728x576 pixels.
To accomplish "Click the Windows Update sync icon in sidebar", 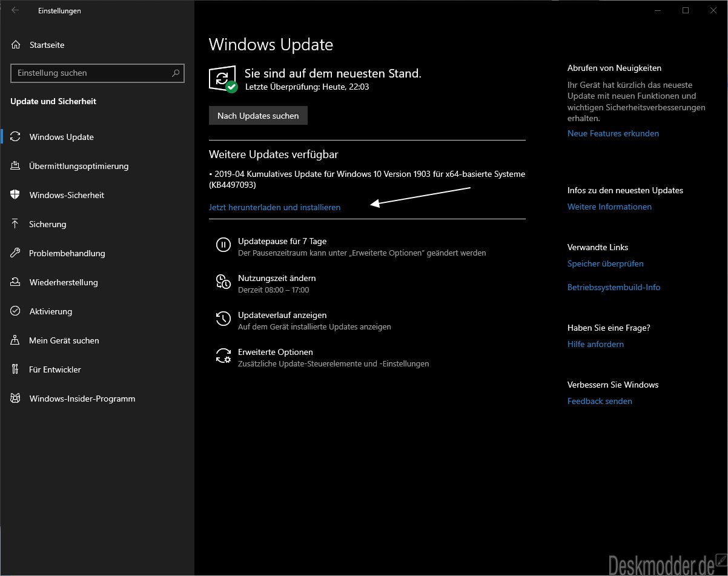I will point(16,137).
